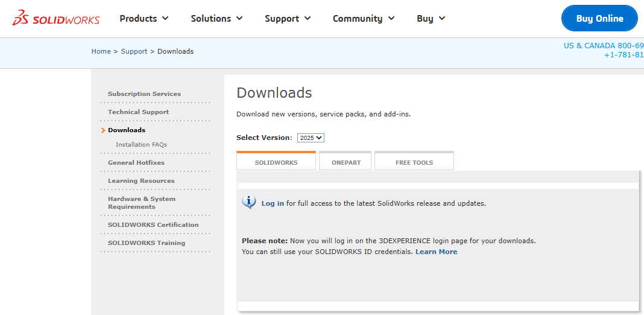This screenshot has width=644, height=315.
Task: Expand the Support navigation menu
Action: (x=288, y=19)
